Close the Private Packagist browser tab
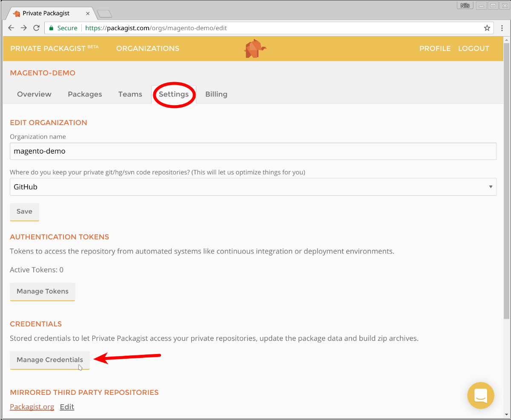 (x=88, y=13)
